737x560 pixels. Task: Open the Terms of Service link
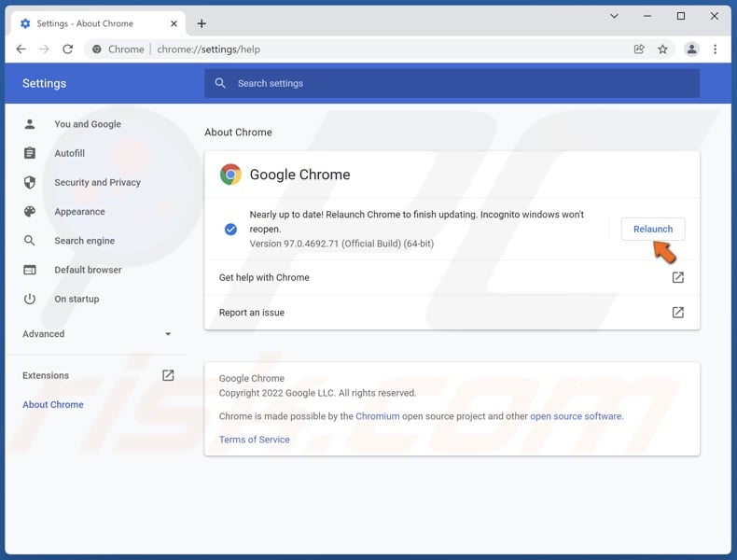[x=254, y=440]
